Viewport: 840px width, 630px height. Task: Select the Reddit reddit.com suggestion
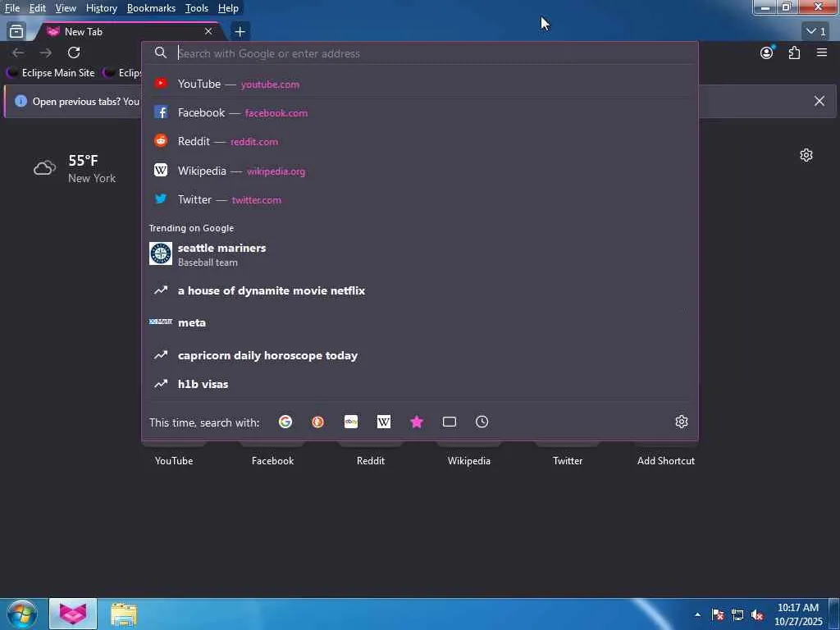click(x=420, y=141)
